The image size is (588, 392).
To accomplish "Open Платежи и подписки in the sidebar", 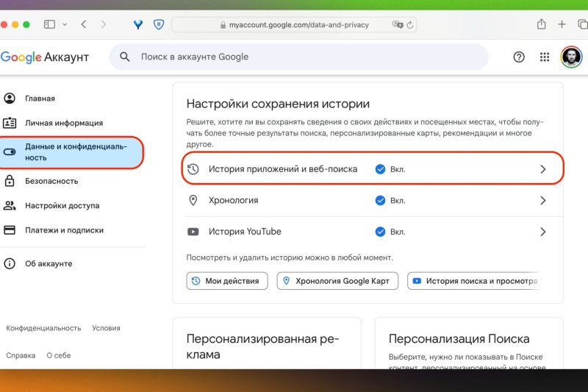I will (64, 230).
